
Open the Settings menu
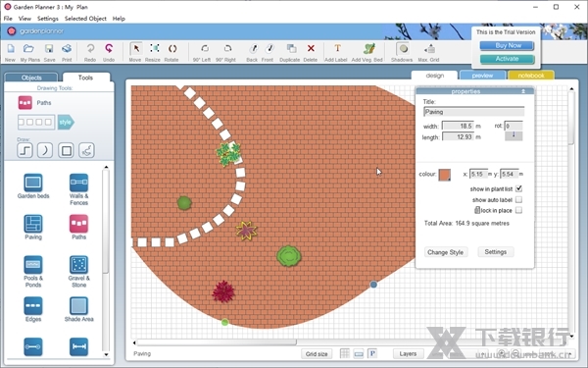click(48, 19)
